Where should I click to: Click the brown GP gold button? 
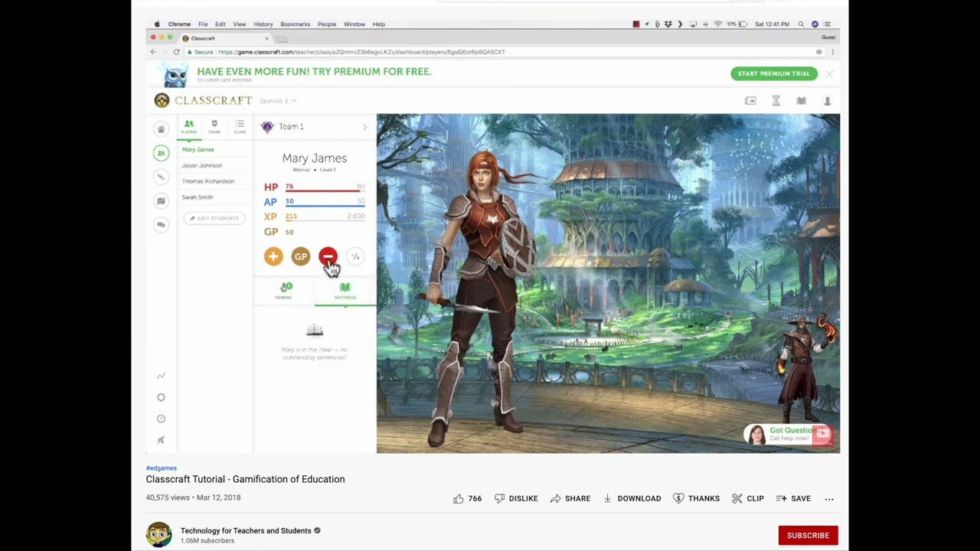[300, 256]
